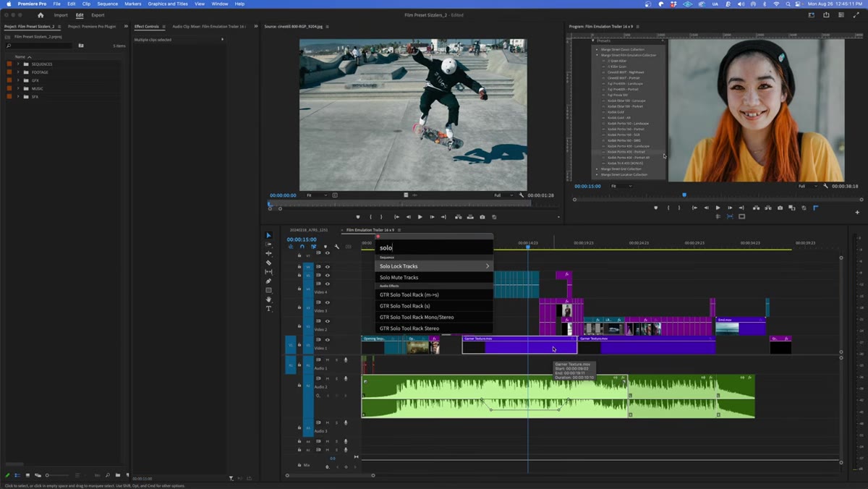Select the Track Select Forward tool

[x=268, y=244]
